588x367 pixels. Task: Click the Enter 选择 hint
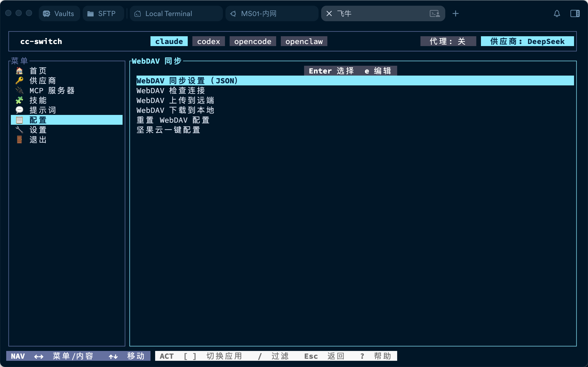[331, 71]
